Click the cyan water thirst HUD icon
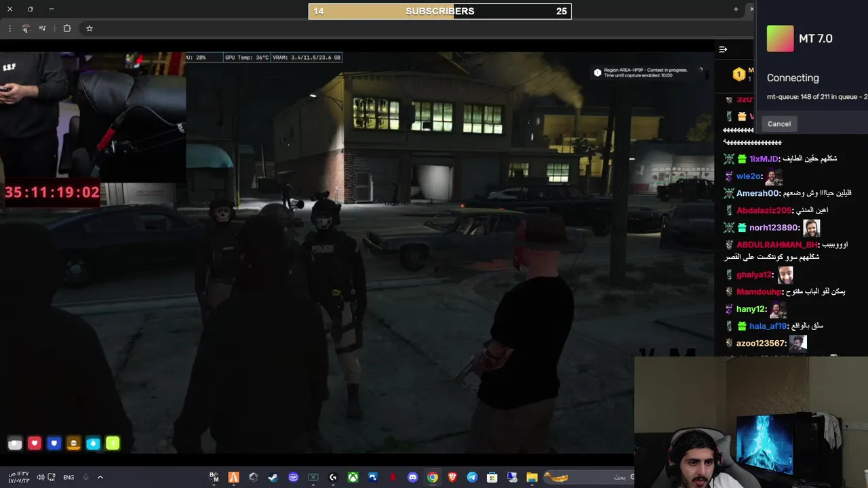This screenshot has width=868, height=488. pos(94,443)
